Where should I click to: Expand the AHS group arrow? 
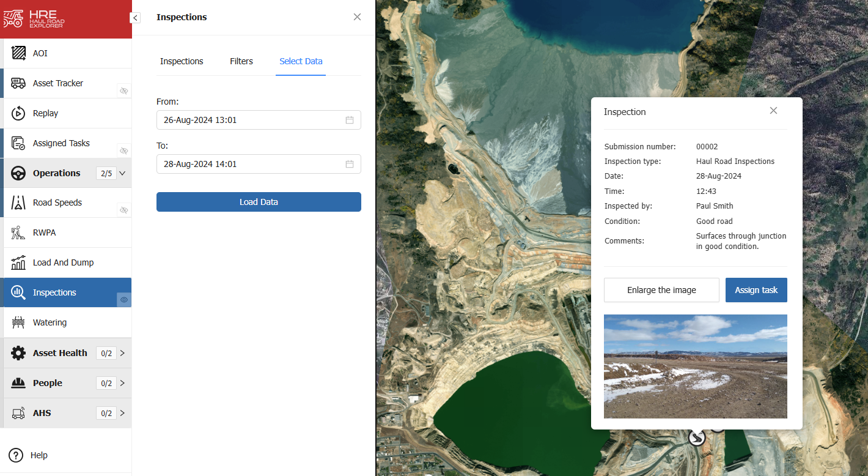[122, 413]
